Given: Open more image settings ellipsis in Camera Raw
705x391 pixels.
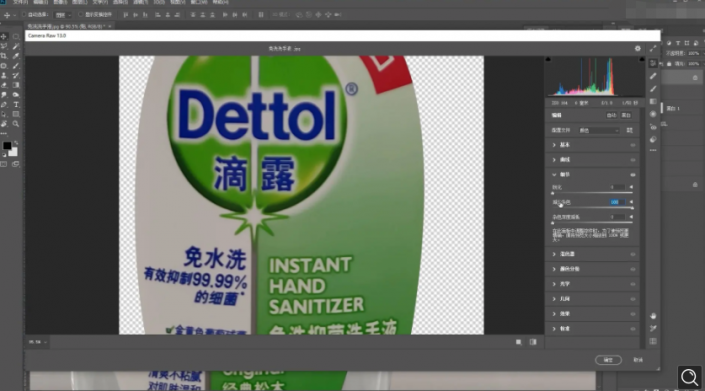Looking at the screenshot, I should [x=653, y=151].
